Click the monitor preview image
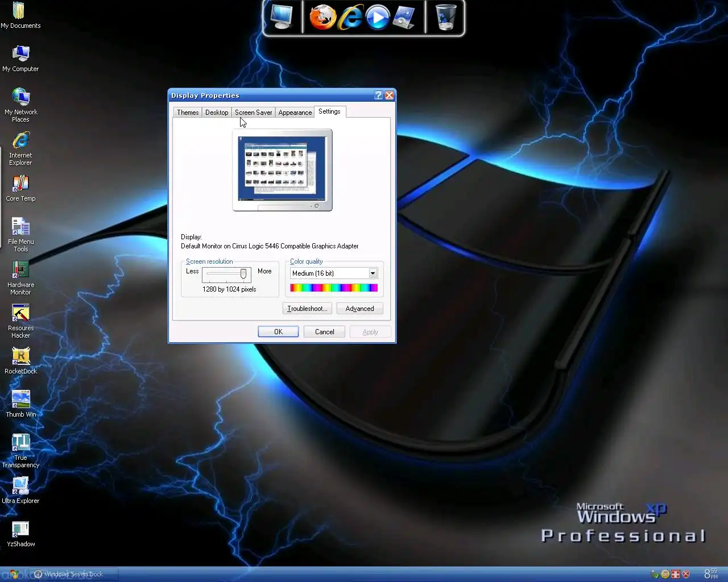The image size is (728, 582). click(x=282, y=170)
